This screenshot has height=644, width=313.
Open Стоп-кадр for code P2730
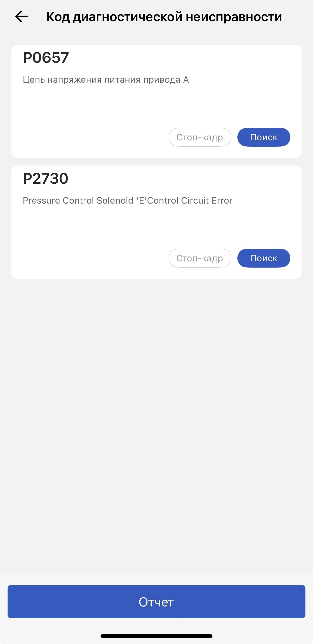point(200,258)
